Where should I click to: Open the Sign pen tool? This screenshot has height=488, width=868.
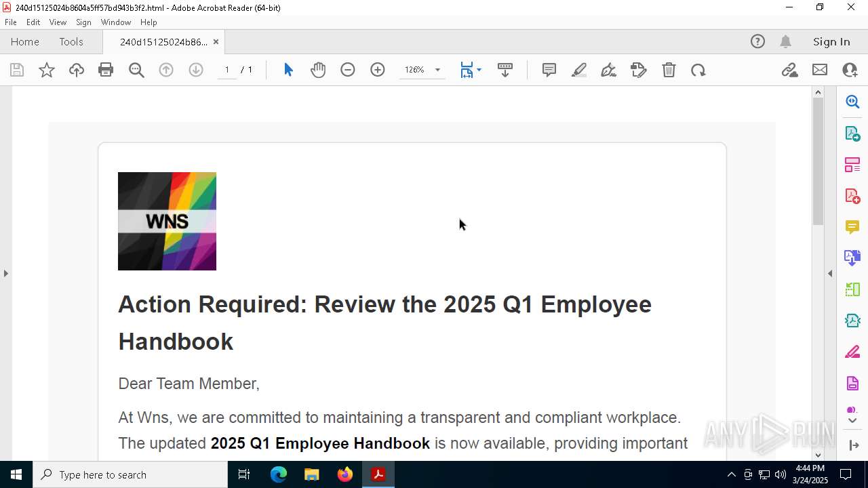click(609, 70)
